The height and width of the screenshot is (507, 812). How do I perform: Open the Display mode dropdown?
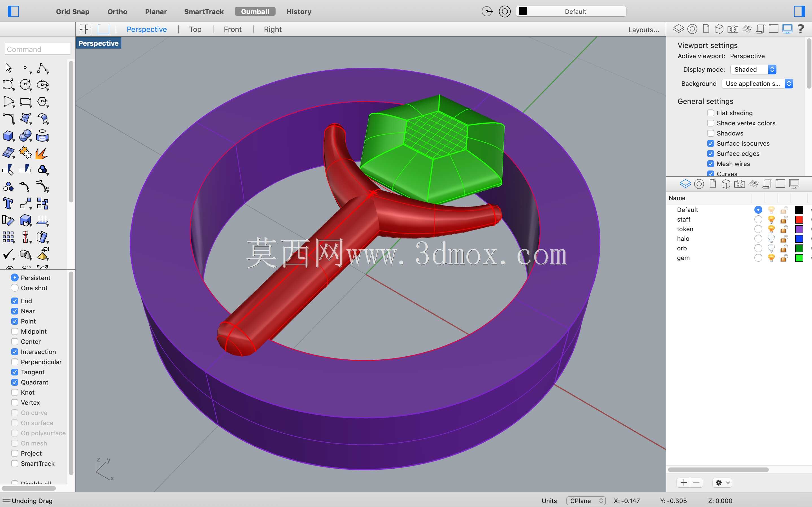(x=753, y=69)
